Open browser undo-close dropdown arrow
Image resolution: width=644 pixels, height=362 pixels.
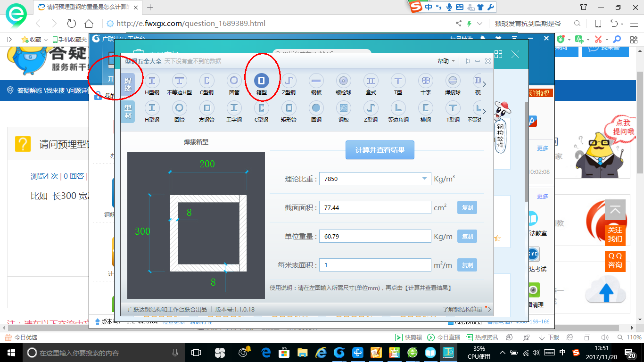point(622,24)
